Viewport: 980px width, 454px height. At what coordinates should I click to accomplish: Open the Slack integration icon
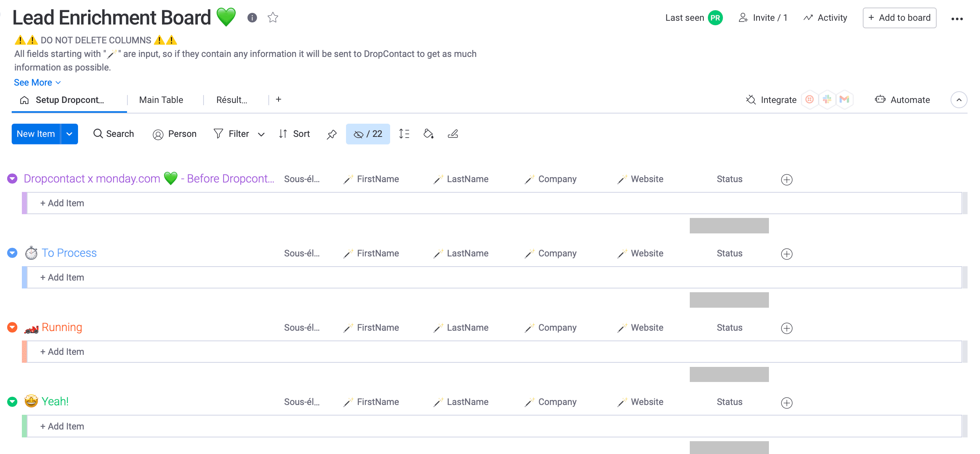[x=827, y=100]
